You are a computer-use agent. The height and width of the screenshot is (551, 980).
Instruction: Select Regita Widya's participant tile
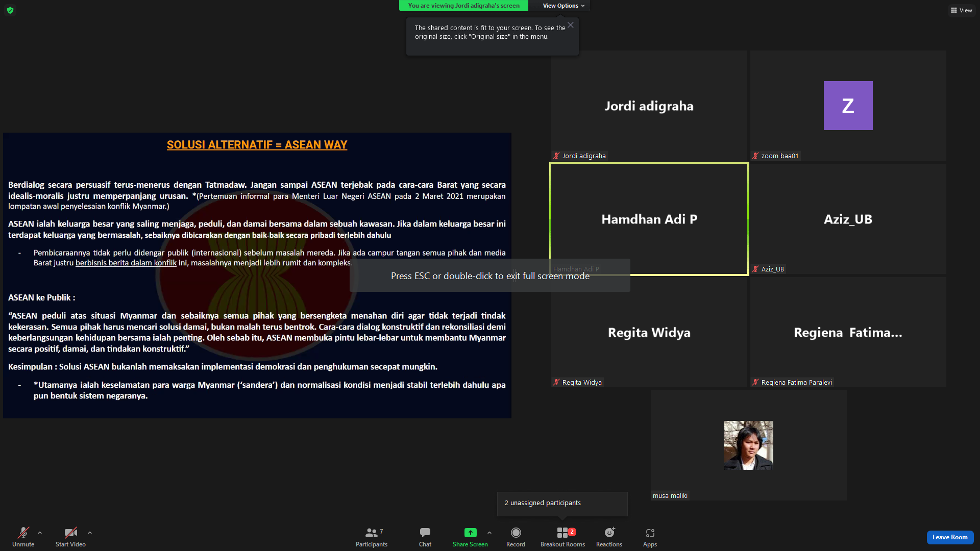tap(649, 332)
